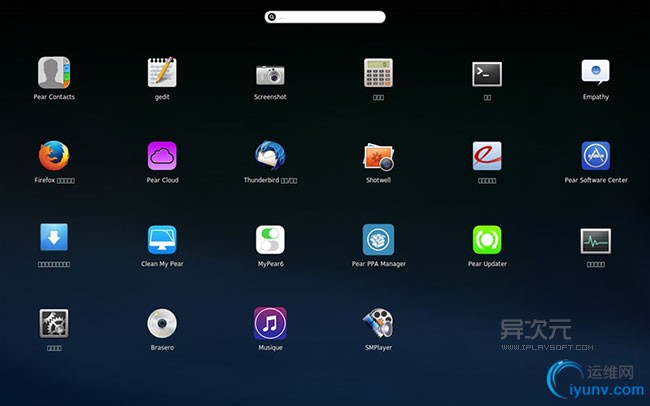
Task: Launch the Firefox web browser
Action: [x=54, y=156]
